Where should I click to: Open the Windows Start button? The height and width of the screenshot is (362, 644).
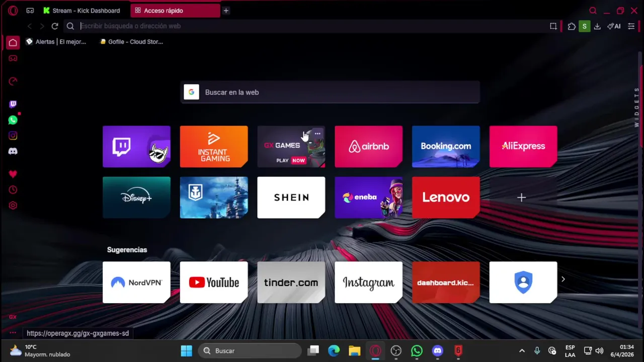(x=186, y=351)
